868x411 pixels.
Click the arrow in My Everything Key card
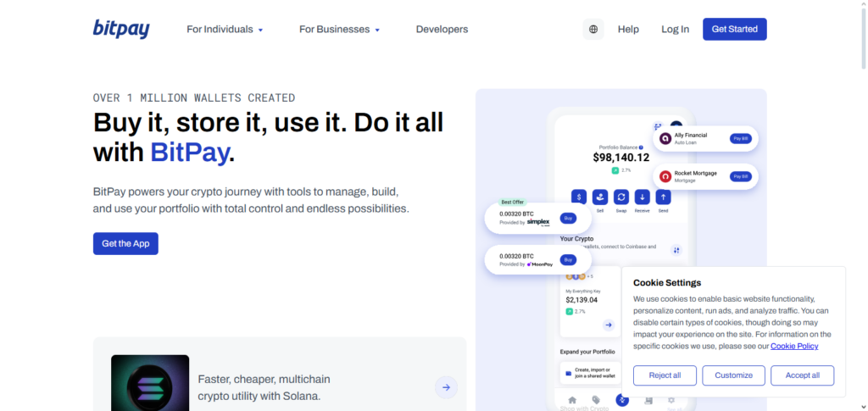click(609, 325)
